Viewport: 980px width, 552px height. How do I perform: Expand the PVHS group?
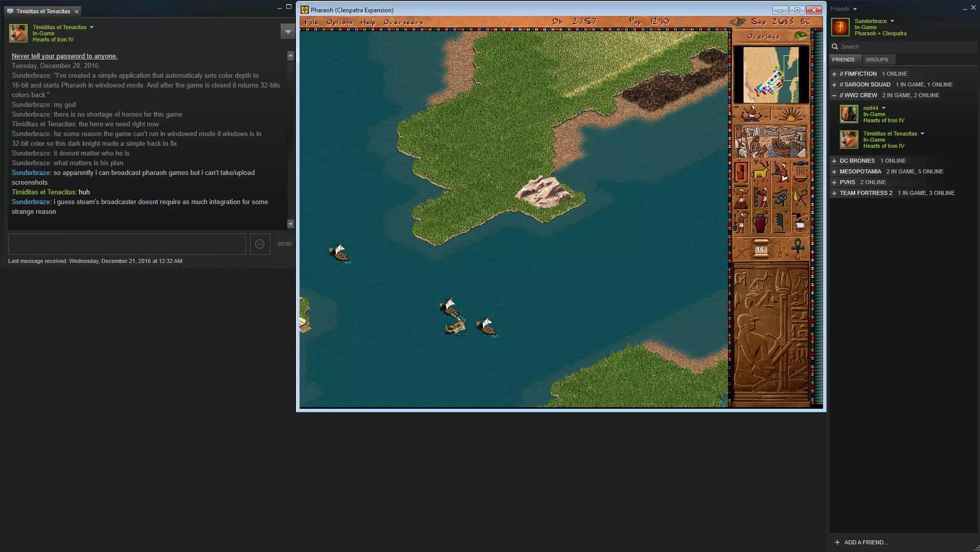pyautogui.click(x=834, y=183)
